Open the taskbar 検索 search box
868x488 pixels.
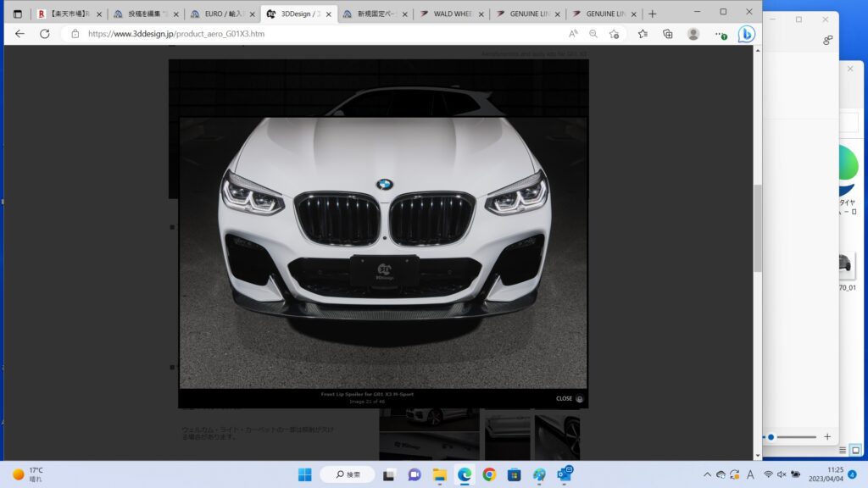[348, 474]
